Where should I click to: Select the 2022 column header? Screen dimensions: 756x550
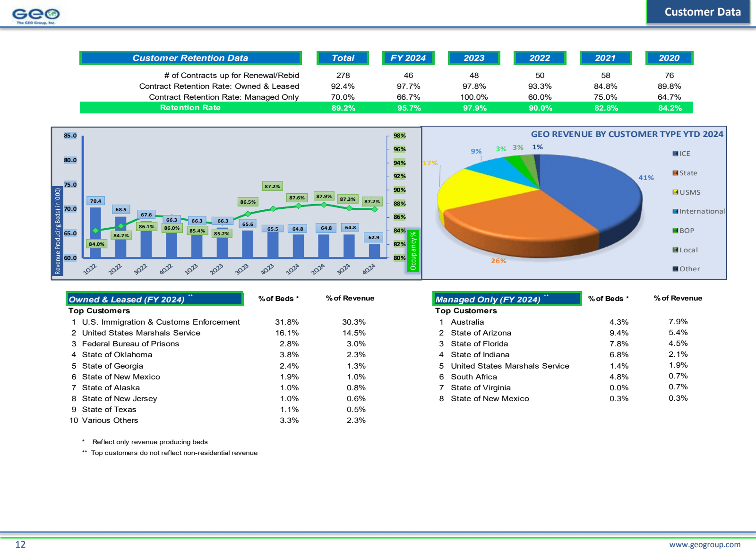540,58
